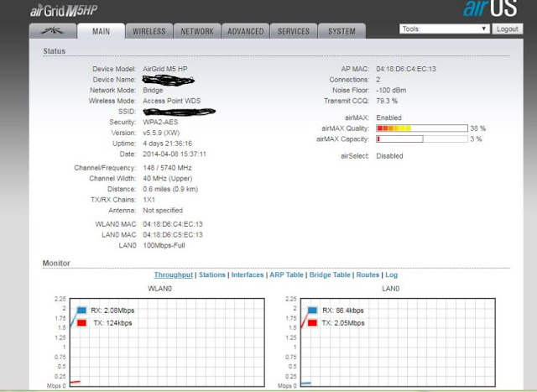Click the Uptime value 4 days 21:36:16

pos(168,144)
